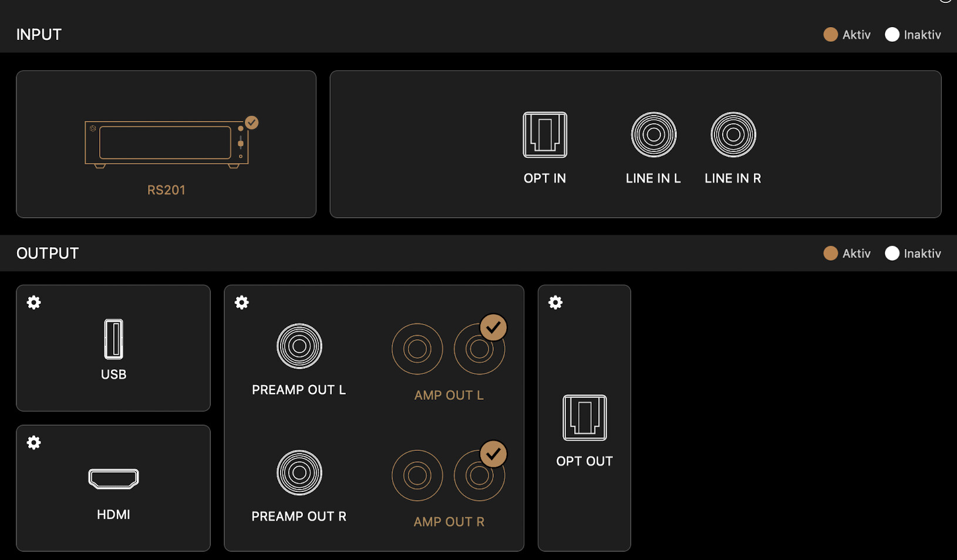Open OPT OUT settings gear
The image size is (957, 560).
(555, 302)
